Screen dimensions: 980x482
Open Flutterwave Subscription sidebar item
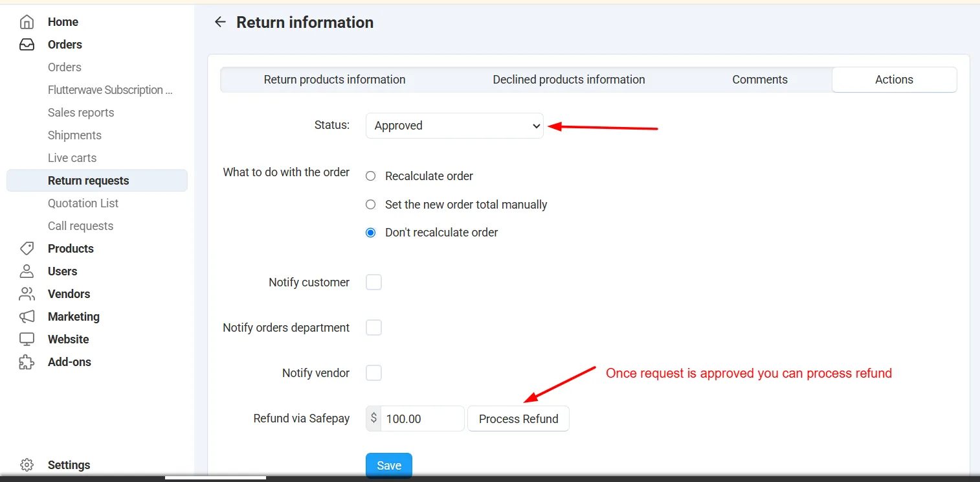pyautogui.click(x=110, y=90)
